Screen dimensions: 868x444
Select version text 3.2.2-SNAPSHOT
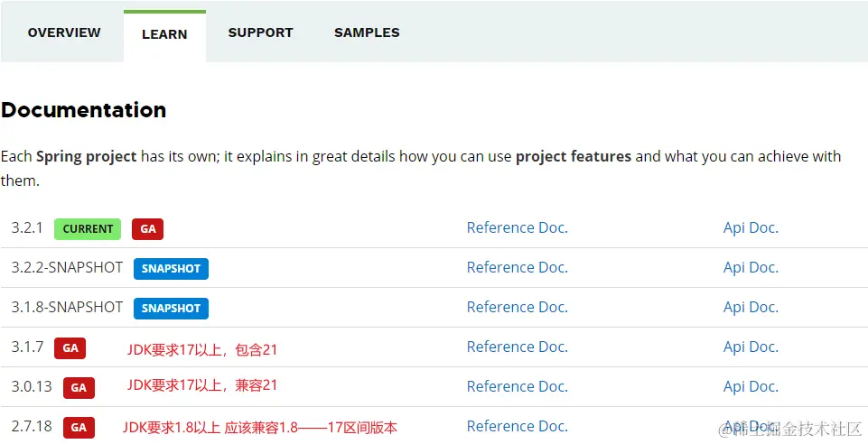(67, 268)
